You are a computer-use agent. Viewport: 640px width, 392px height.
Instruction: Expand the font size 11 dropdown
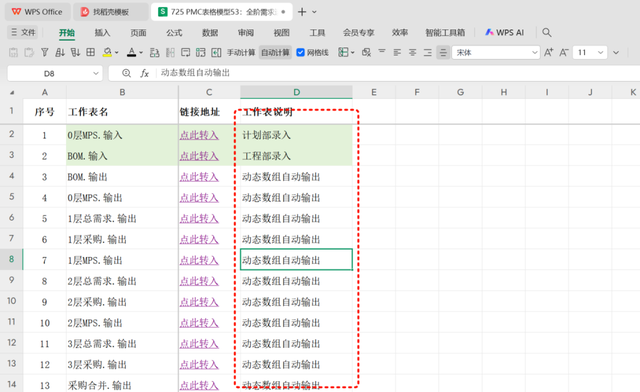600,52
